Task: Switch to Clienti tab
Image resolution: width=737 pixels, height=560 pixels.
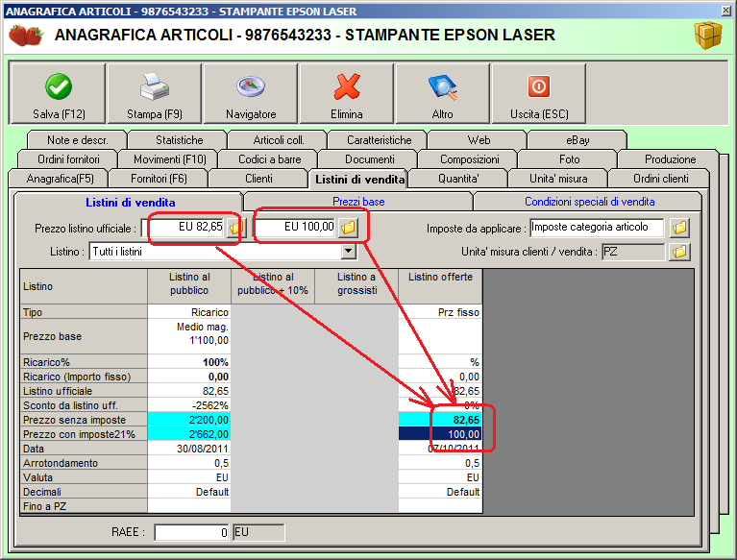Action: pos(258,179)
